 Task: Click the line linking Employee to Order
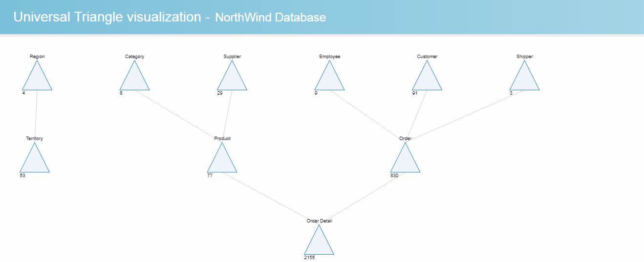(x=366, y=115)
